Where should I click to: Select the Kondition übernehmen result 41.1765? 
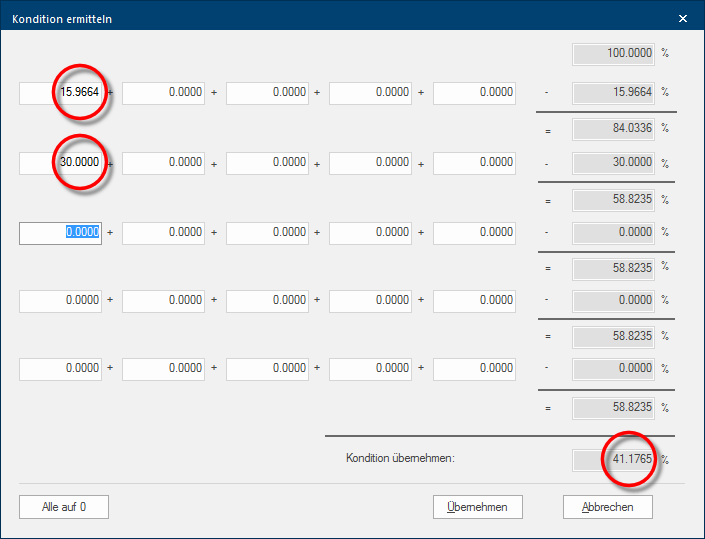pos(613,460)
